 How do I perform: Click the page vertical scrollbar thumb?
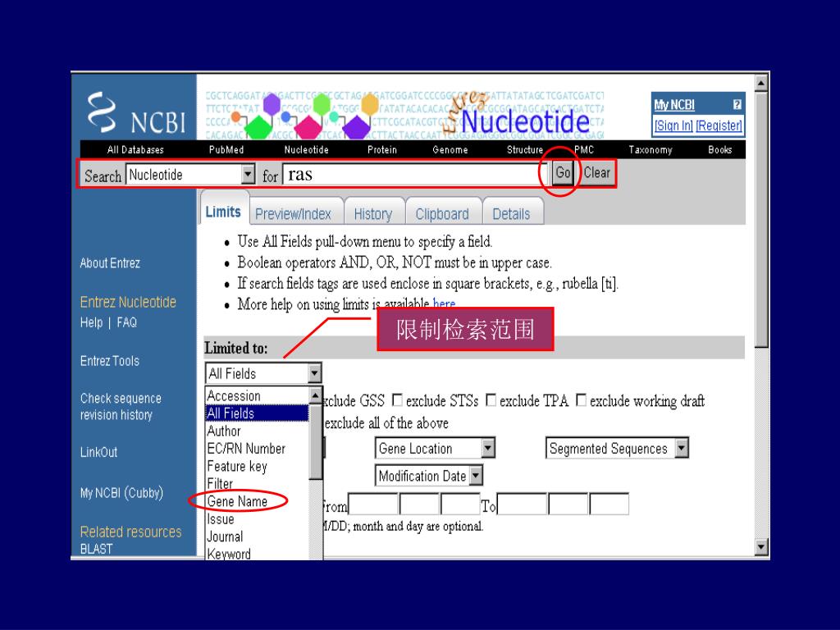pos(760,220)
